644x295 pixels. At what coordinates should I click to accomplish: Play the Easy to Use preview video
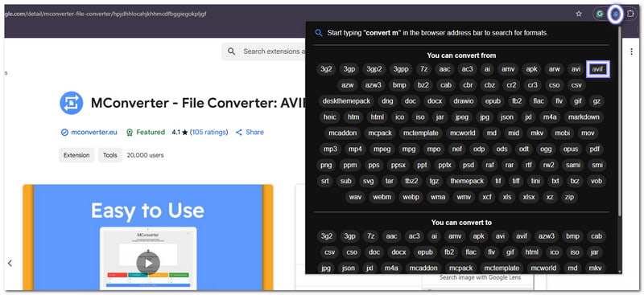point(148,263)
